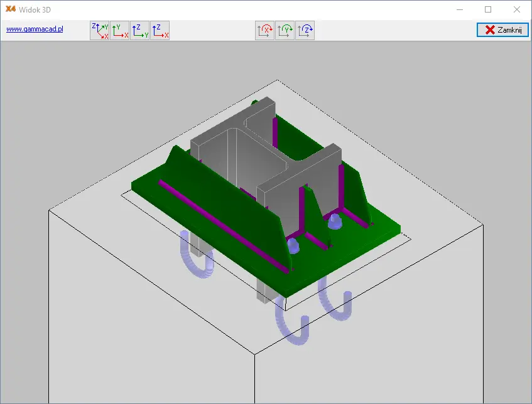Maximize the Widok 3D window

point(488,9)
